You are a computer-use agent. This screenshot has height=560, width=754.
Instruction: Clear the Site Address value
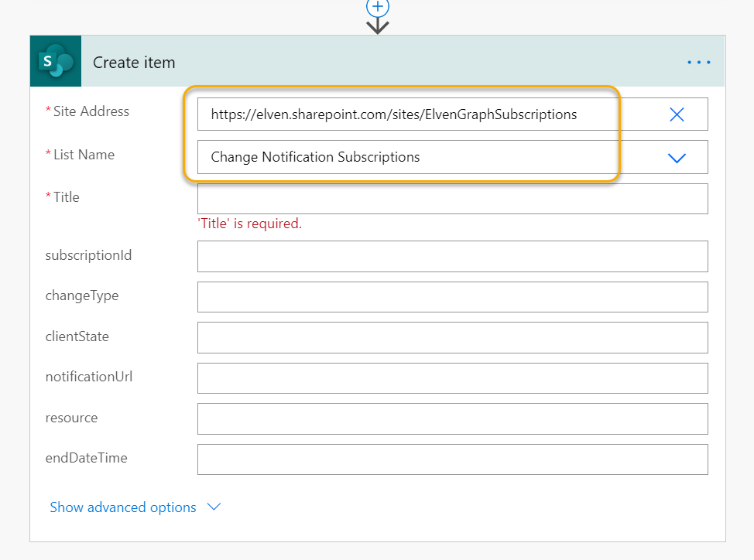[x=677, y=114]
